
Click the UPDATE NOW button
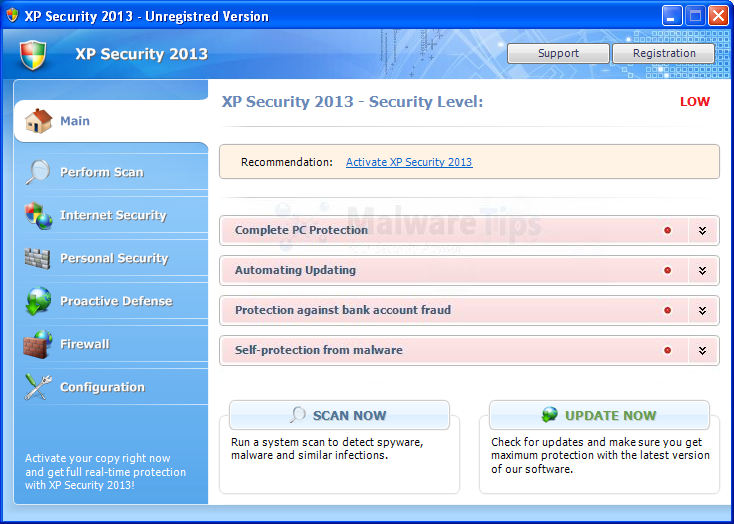click(599, 415)
